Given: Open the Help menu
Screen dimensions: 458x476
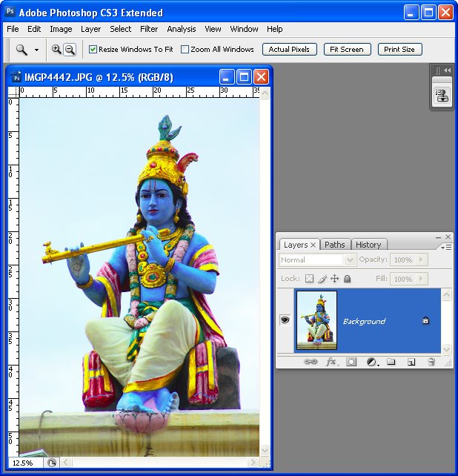Looking at the screenshot, I should 275,29.
